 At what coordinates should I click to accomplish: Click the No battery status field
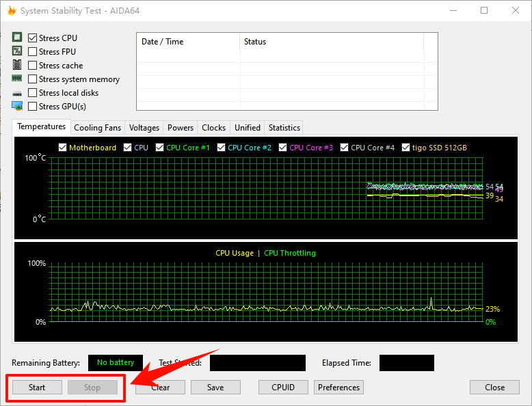[116, 362]
